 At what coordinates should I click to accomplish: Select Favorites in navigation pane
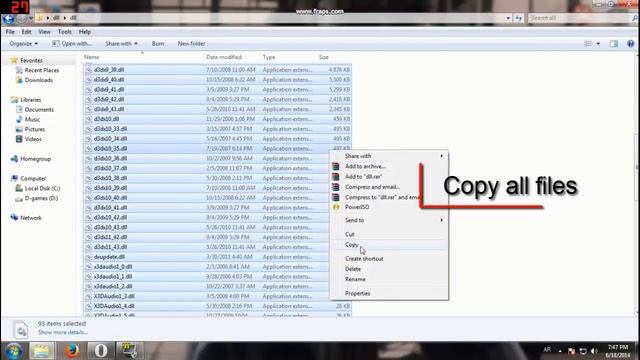click(x=31, y=60)
